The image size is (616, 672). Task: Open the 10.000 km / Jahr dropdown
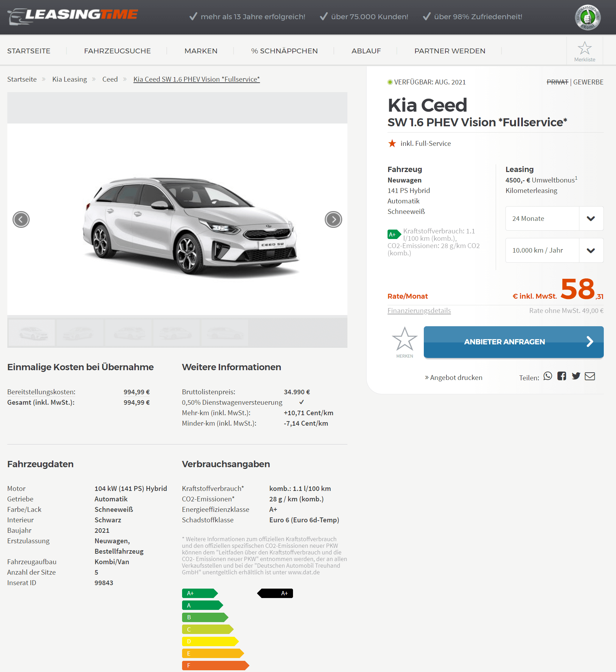pos(554,250)
